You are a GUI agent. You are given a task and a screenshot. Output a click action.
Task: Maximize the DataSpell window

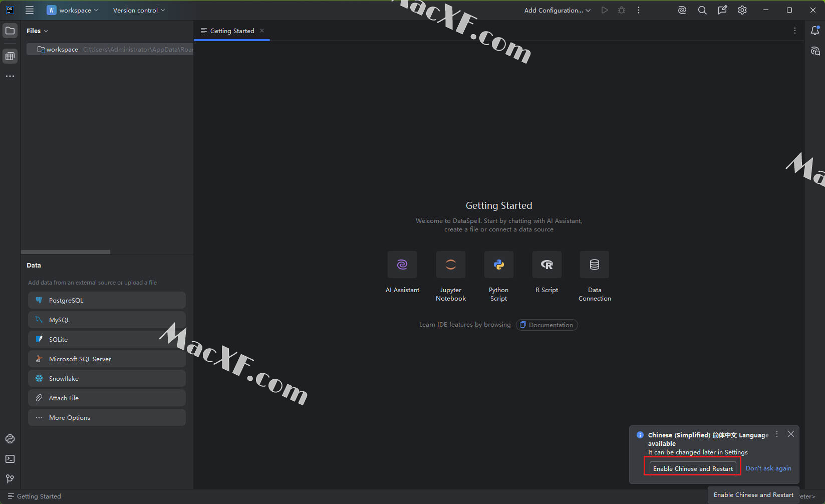coord(789,10)
